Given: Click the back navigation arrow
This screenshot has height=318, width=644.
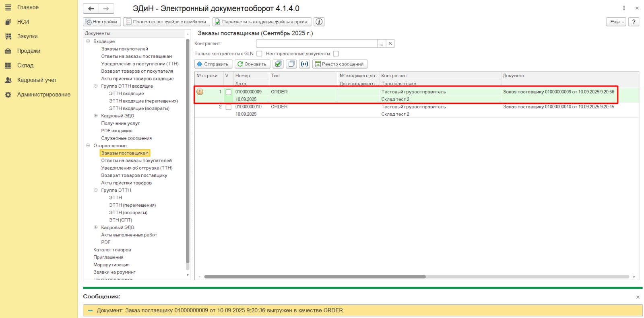Looking at the screenshot, I should 91,8.
